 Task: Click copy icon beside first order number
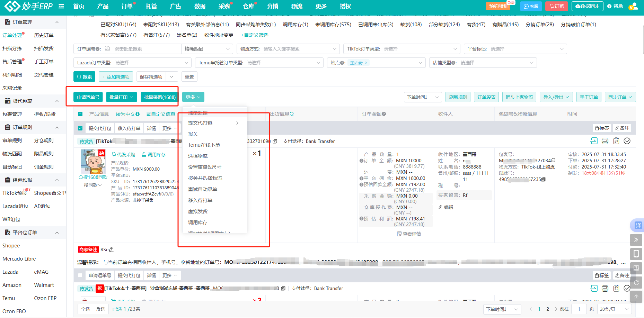click(275, 141)
